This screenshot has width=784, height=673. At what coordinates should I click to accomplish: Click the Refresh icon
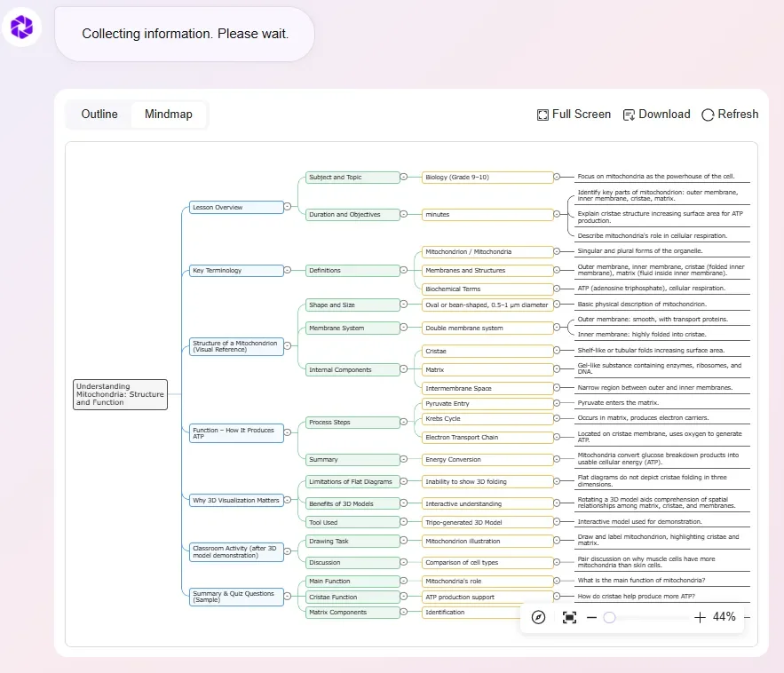[x=708, y=115]
